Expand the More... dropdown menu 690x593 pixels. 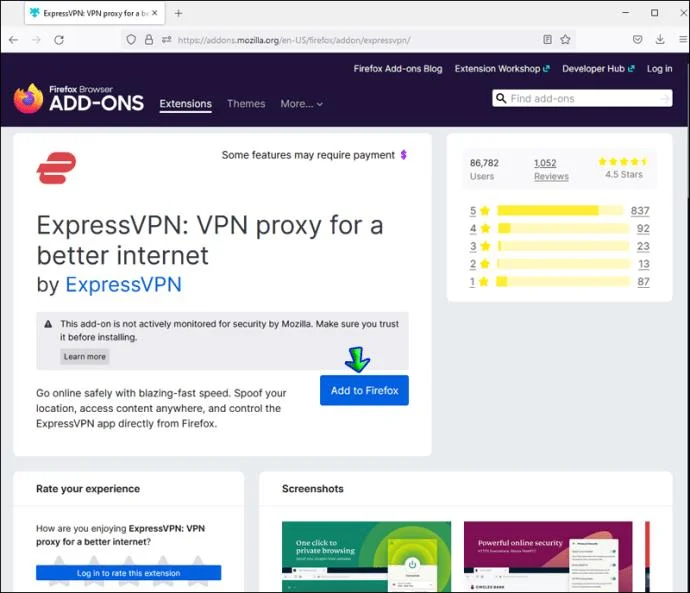pos(301,104)
